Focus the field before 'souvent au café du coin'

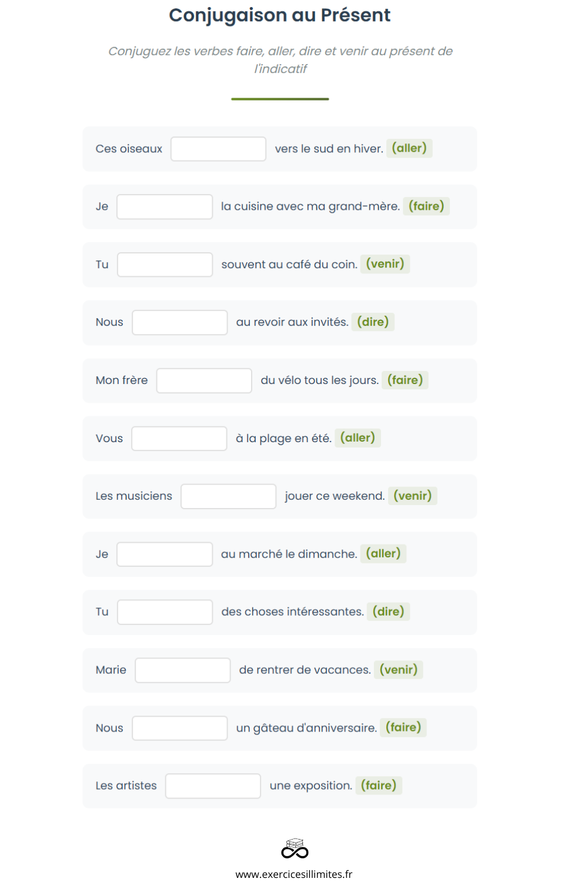coord(165,265)
